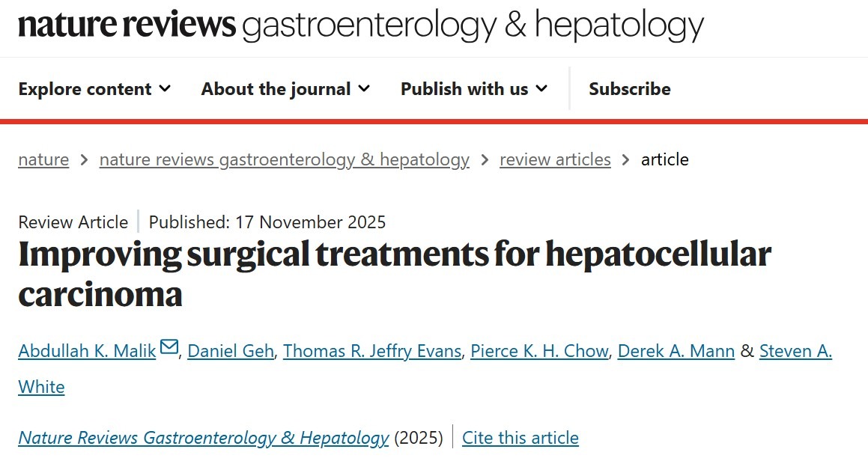This screenshot has width=868, height=461.
Task: Select author Derek A. Mann
Action: [676, 350]
